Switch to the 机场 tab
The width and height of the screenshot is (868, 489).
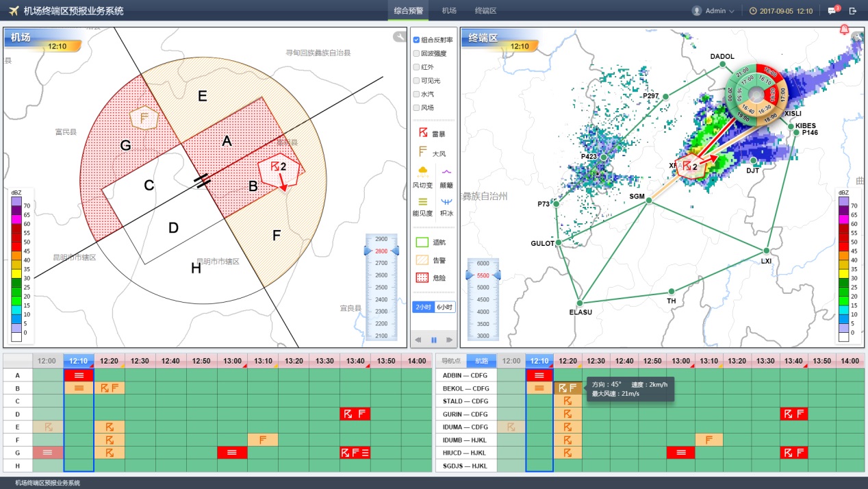coord(449,11)
